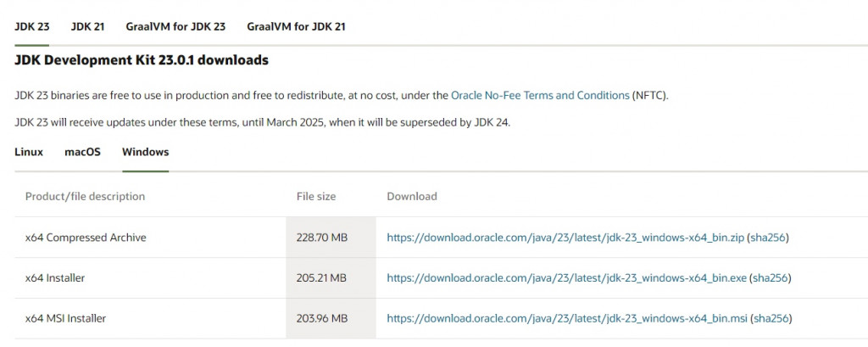868x347 pixels.
Task: Click the 203.96 MB file size cell
Action: 331,319
